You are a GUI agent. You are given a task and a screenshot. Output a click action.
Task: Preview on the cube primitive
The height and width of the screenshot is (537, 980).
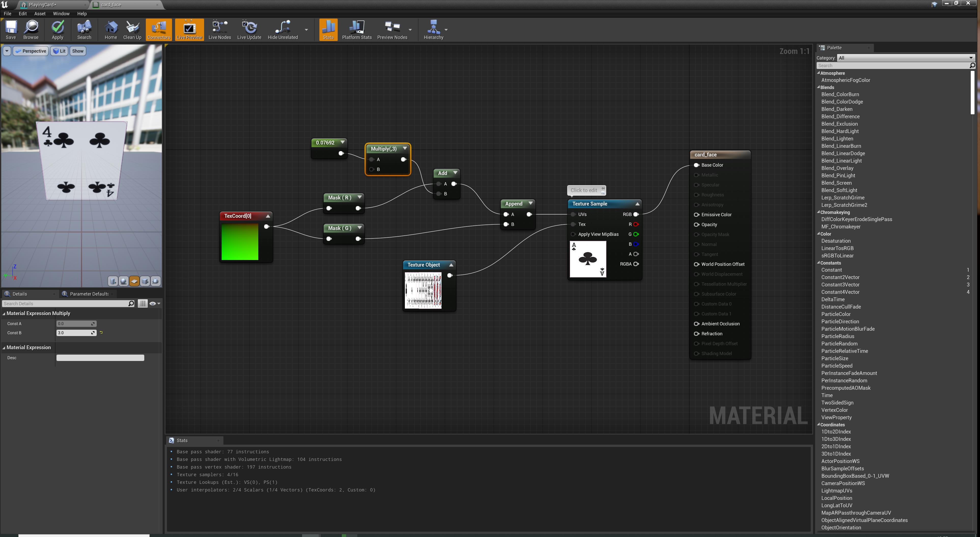pyautogui.click(x=145, y=281)
